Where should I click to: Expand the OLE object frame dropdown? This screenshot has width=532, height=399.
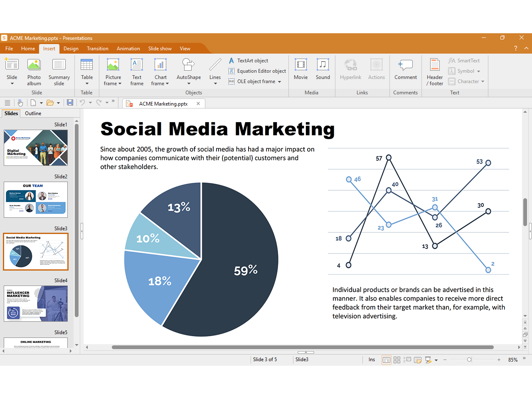tap(280, 82)
